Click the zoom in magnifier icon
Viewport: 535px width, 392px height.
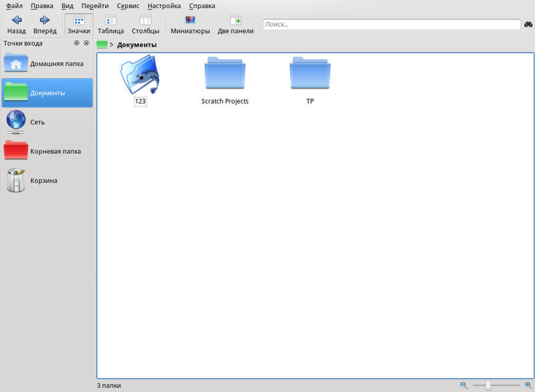(528, 385)
